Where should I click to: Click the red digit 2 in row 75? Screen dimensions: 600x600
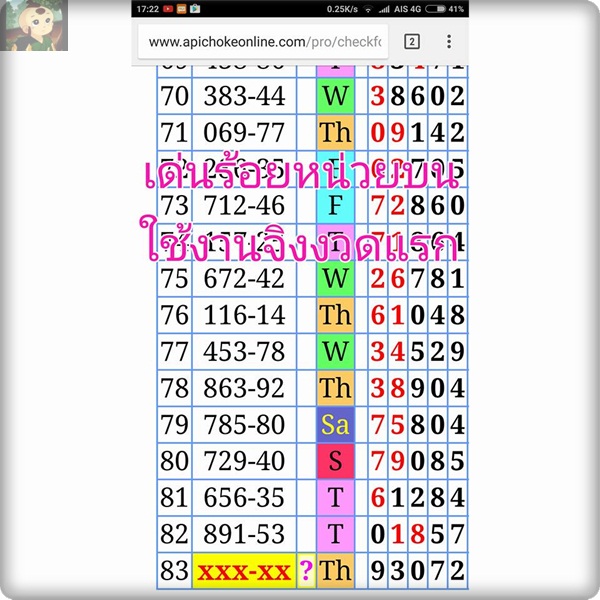(377, 278)
